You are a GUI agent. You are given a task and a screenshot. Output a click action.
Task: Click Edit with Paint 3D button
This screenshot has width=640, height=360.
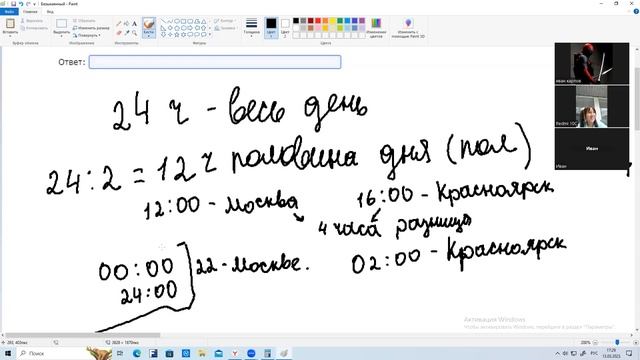(408, 28)
